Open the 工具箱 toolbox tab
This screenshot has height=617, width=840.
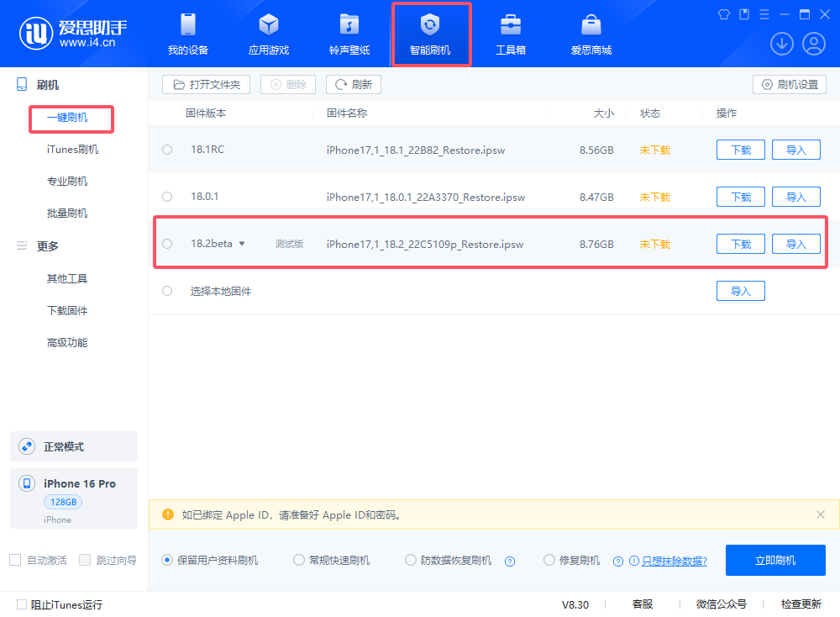[x=511, y=34]
